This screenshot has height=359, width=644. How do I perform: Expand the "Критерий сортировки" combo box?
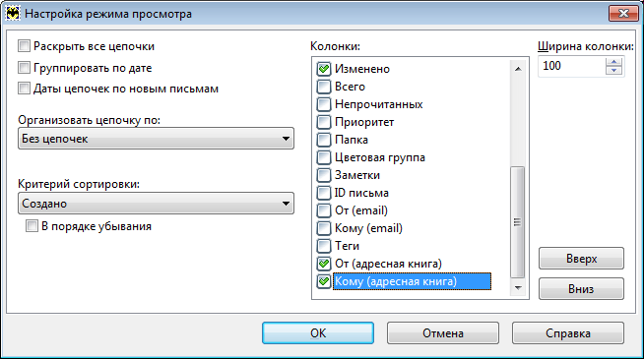pyautogui.click(x=156, y=204)
